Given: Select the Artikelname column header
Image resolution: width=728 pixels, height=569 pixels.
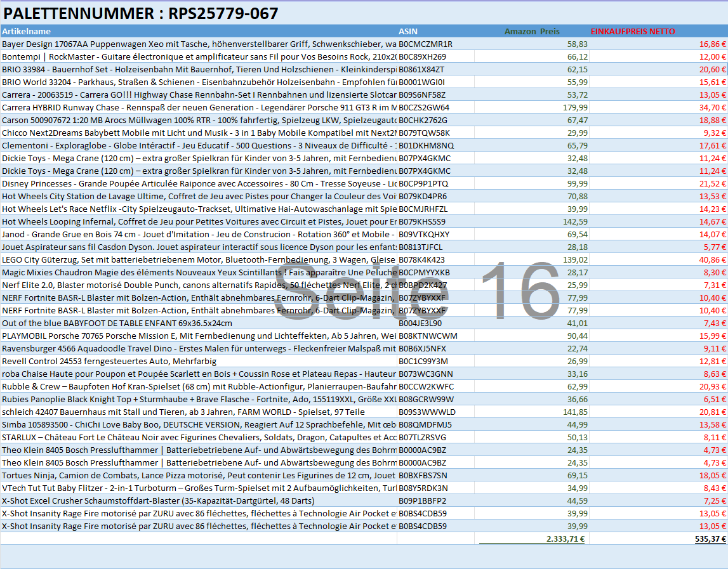Looking at the screenshot, I should point(27,31).
